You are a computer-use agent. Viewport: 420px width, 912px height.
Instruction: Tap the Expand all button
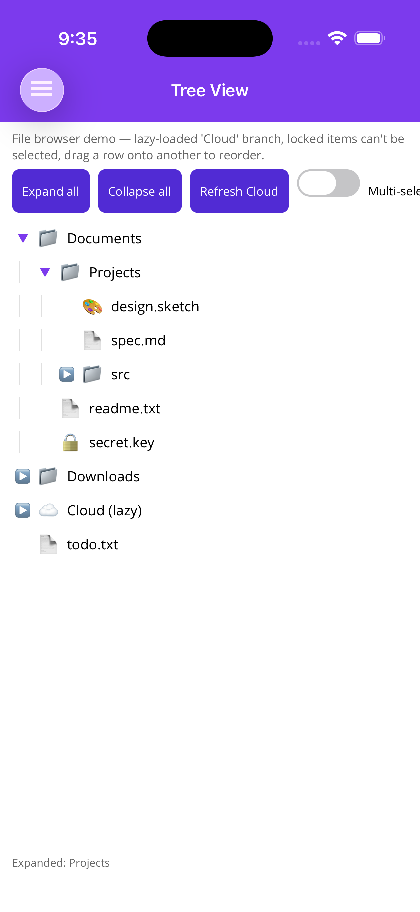51,191
